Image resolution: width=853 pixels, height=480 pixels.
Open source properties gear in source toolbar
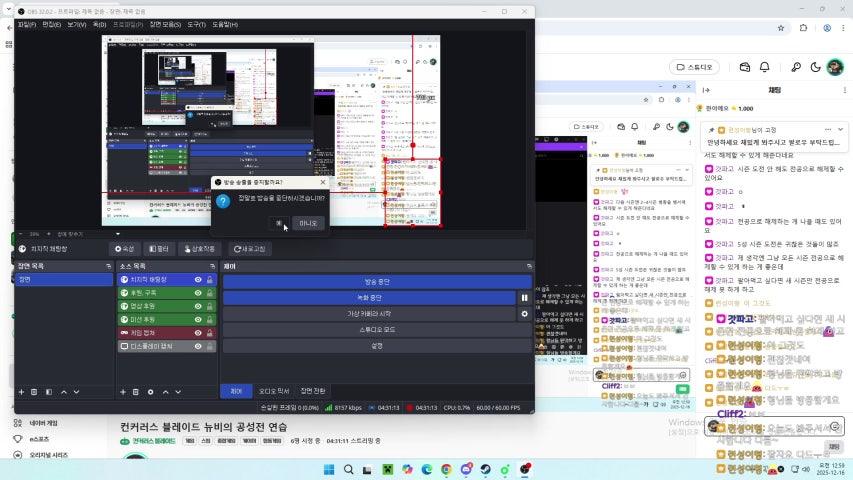click(x=150, y=392)
